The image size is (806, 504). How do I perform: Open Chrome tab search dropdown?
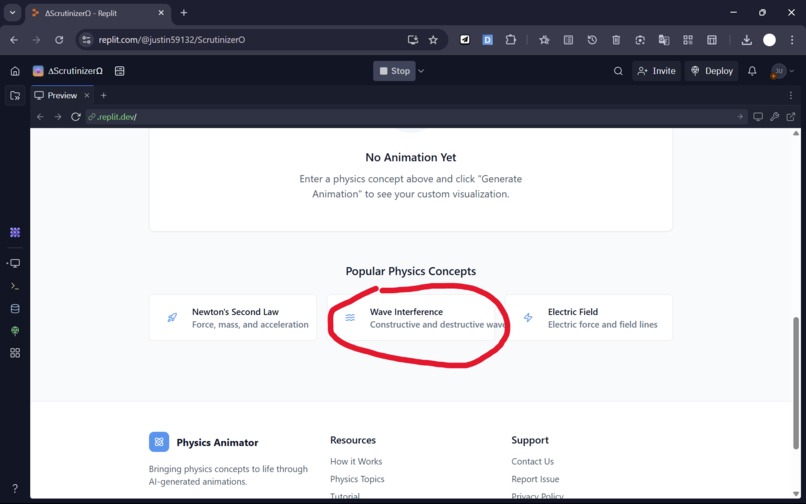click(x=12, y=13)
